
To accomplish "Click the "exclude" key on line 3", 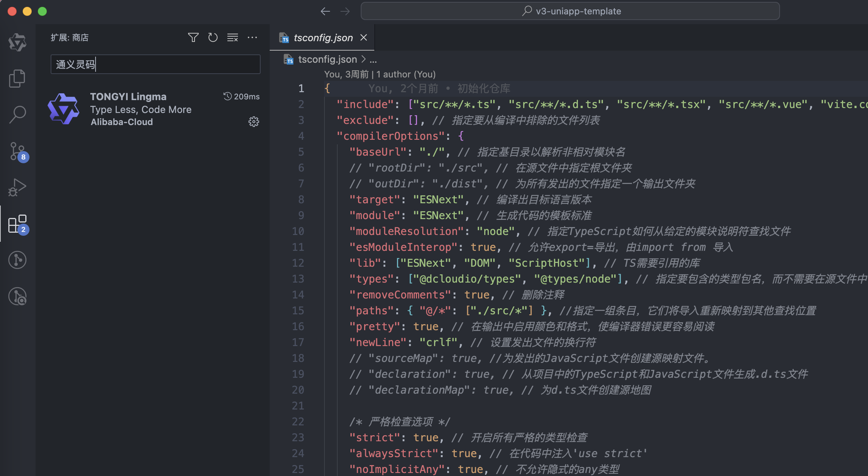I will [365, 120].
